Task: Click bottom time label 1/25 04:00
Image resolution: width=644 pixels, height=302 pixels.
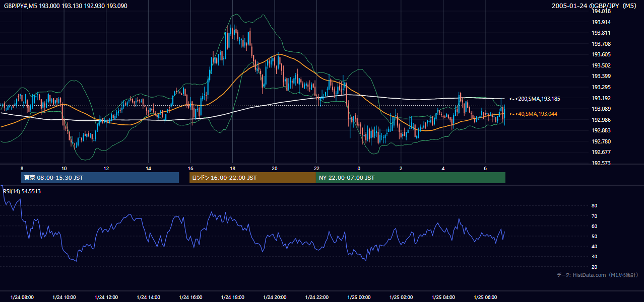Action: tap(443, 297)
